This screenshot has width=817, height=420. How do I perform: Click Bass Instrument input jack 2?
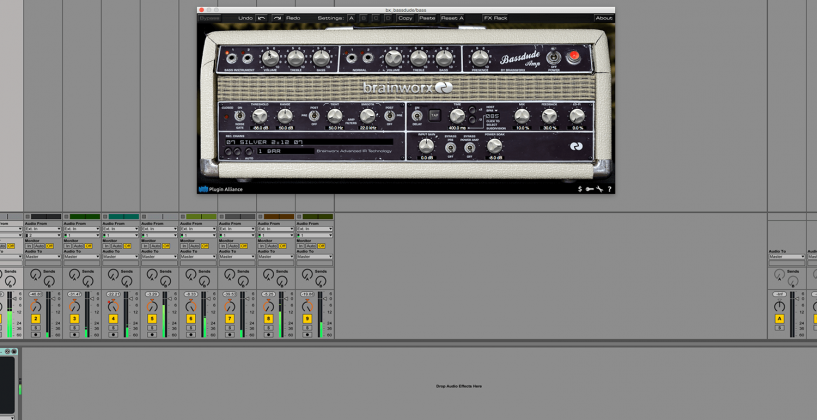247,58
